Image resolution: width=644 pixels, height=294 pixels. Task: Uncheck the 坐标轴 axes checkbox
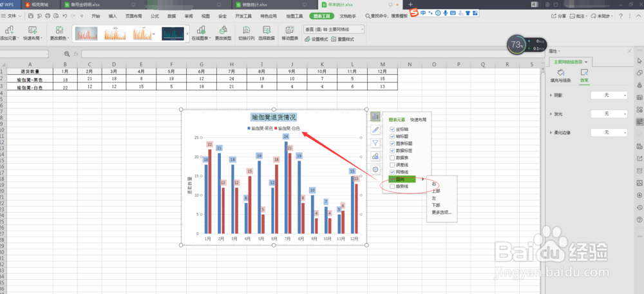[x=392, y=130]
